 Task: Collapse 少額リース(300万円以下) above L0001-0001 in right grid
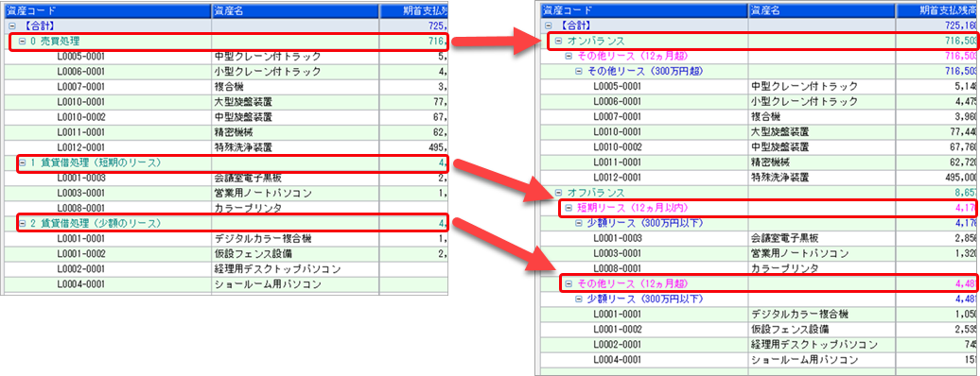(x=579, y=299)
